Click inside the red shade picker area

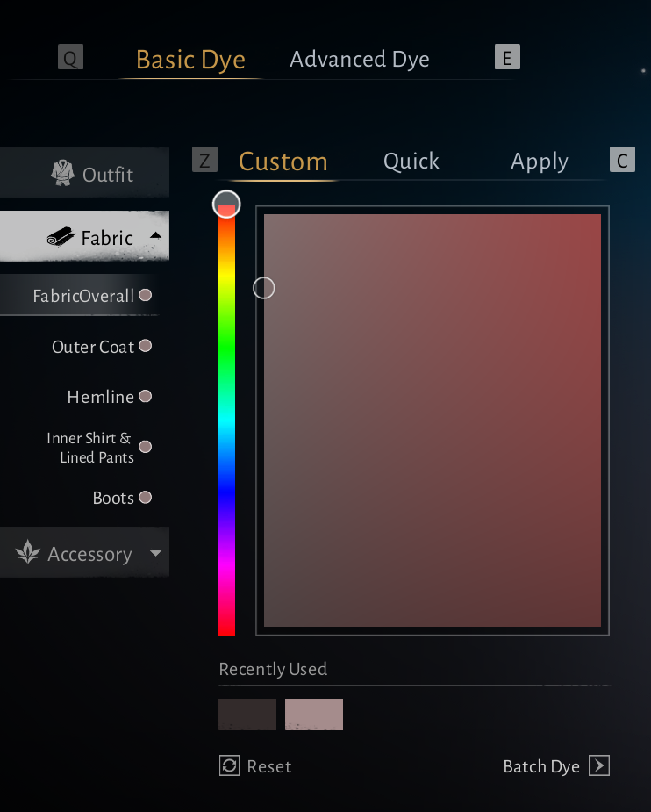click(433, 420)
